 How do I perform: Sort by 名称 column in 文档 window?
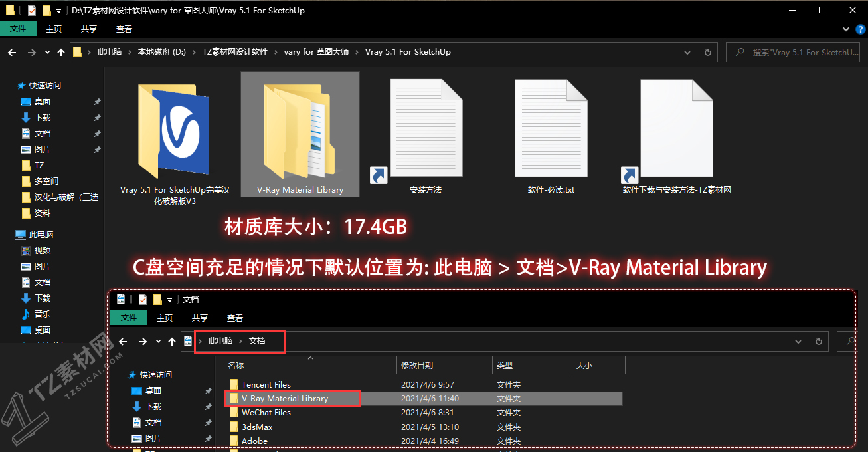309,366
